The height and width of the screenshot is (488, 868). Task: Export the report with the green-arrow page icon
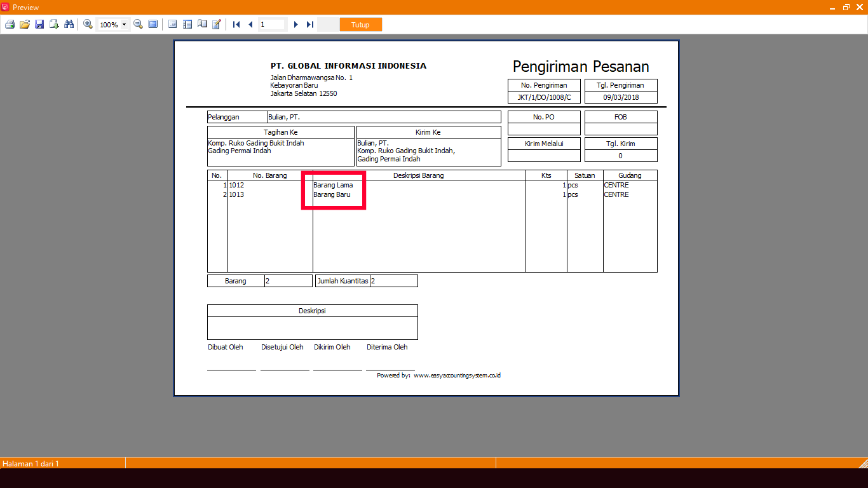point(54,25)
